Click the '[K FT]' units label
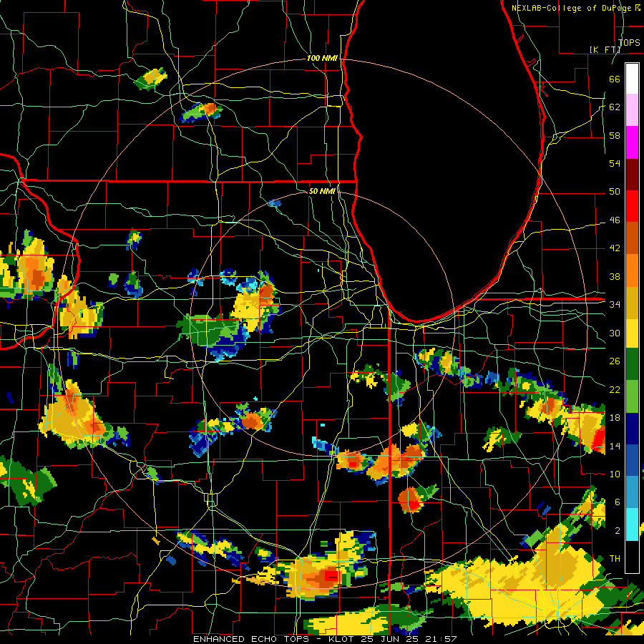This screenshot has height=644, width=644. [x=605, y=49]
